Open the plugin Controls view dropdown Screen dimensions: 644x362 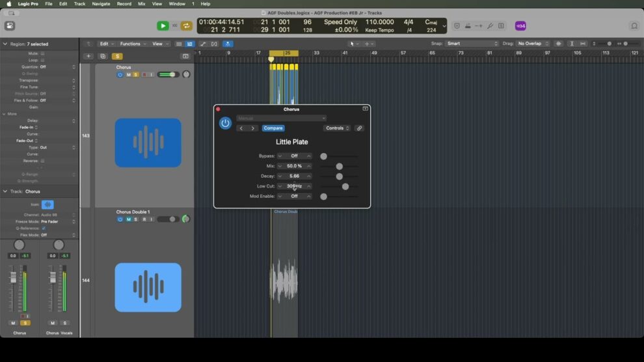click(337, 128)
